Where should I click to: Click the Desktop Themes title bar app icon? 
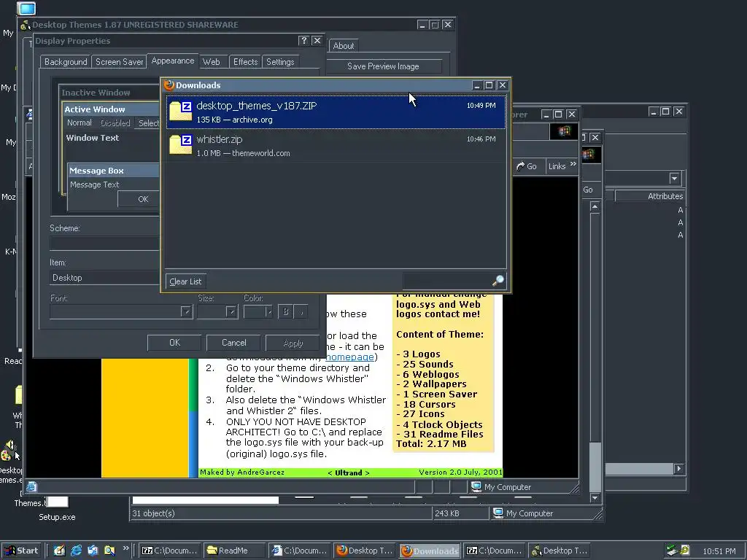pyautogui.click(x=26, y=25)
